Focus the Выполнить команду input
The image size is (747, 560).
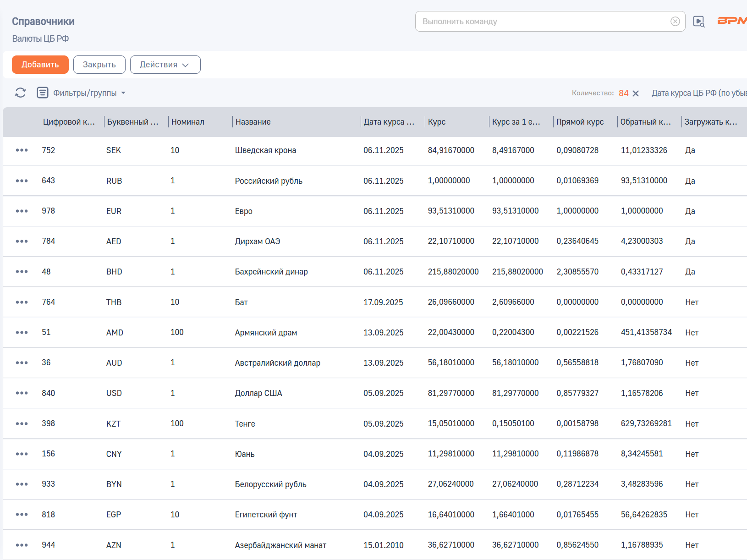543,22
